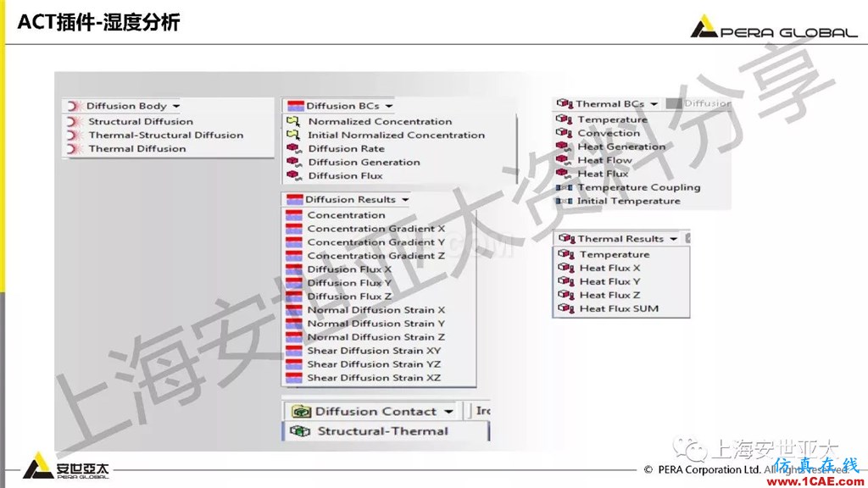Image resolution: width=868 pixels, height=488 pixels.
Task: Click the Thermal BCs Temperature icon
Action: (564, 119)
